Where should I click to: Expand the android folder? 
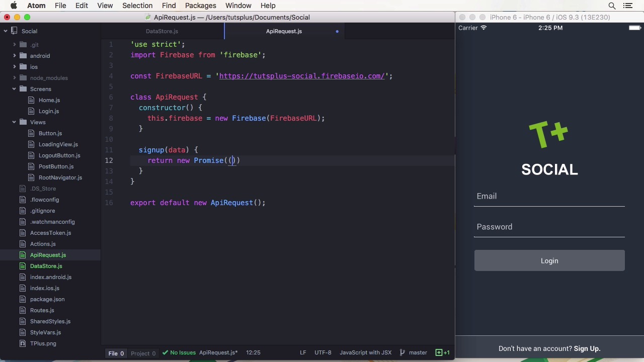click(x=14, y=56)
